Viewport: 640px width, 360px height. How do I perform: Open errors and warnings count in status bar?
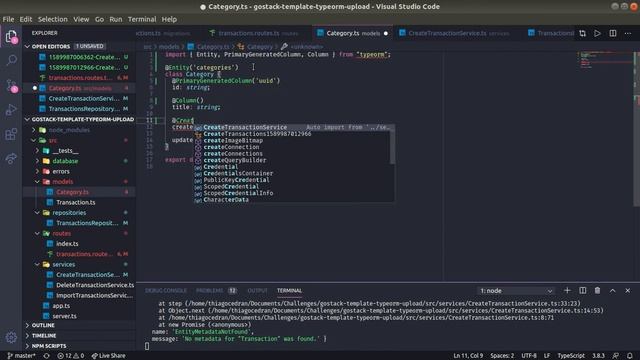coord(70,356)
